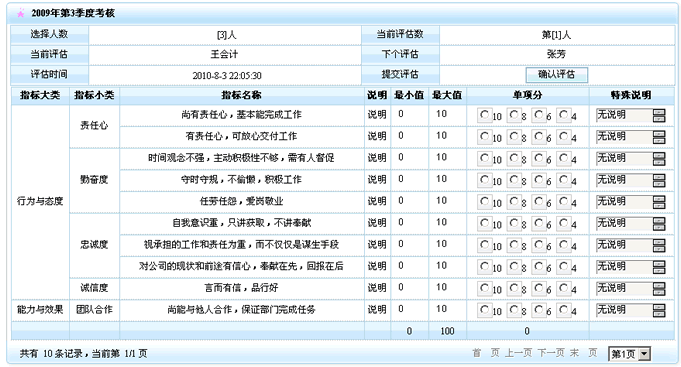
Task: Open note editor icon for 尚有责任心 row
Action: tap(659, 116)
